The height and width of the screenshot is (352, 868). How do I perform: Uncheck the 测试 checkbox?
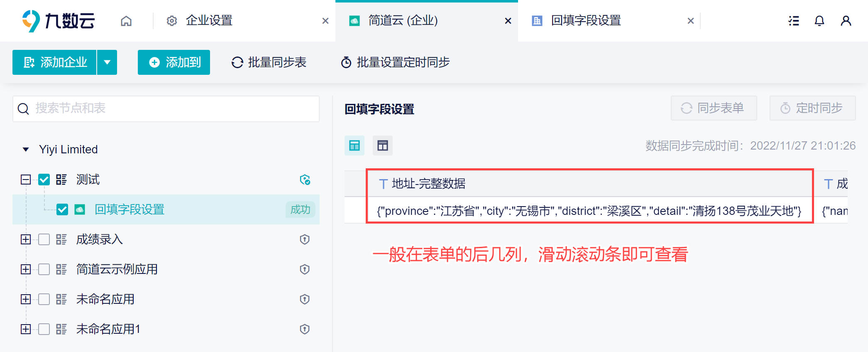click(44, 180)
